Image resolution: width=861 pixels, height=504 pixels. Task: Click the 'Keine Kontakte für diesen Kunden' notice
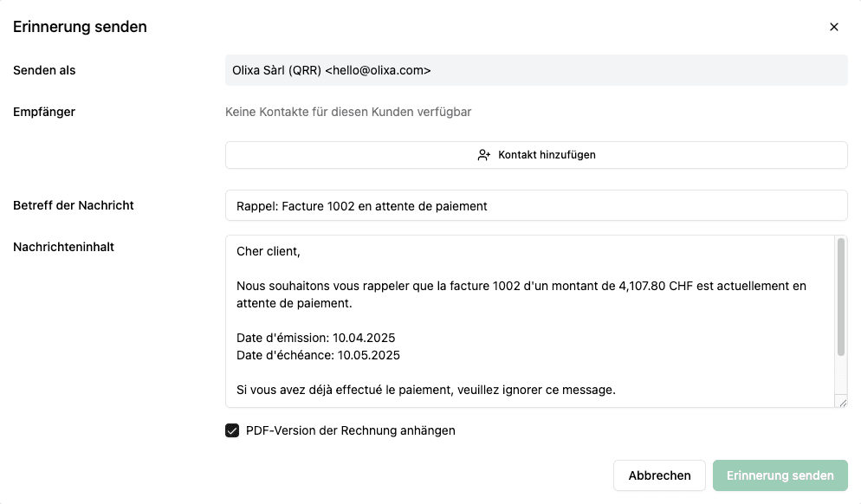(x=348, y=112)
